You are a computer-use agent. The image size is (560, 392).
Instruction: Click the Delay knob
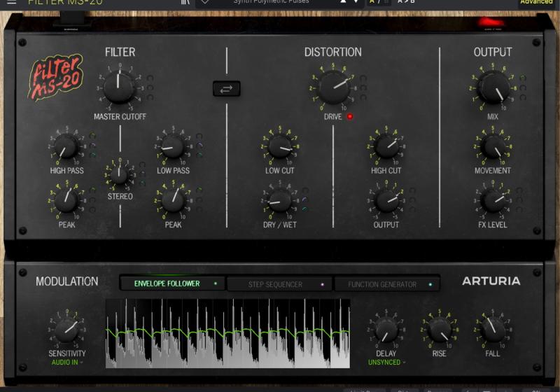(386, 330)
